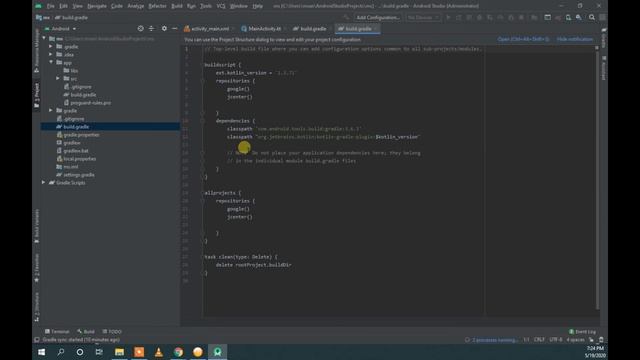
Task: Click the green Run triangle icon
Action: 448,18
